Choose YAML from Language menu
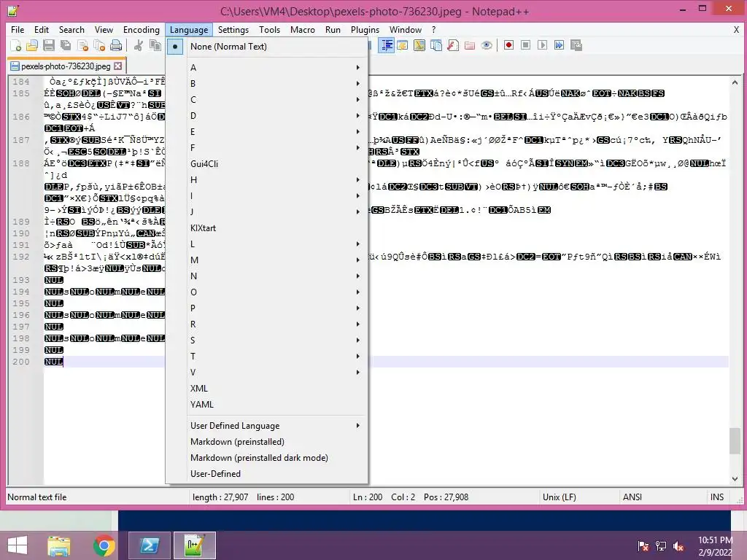This screenshot has height=560, width=747. [x=267, y=404]
